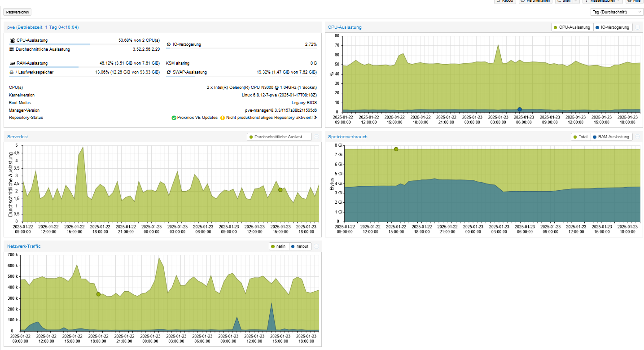Image resolution: width=644 pixels, height=350 pixels.
Task: Open the Paketversionen dialog
Action: 18,12
